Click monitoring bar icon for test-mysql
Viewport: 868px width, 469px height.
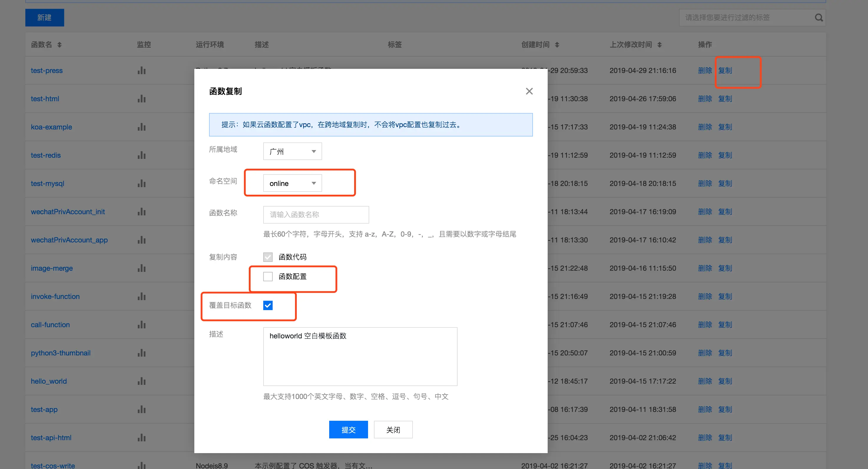point(142,184)
